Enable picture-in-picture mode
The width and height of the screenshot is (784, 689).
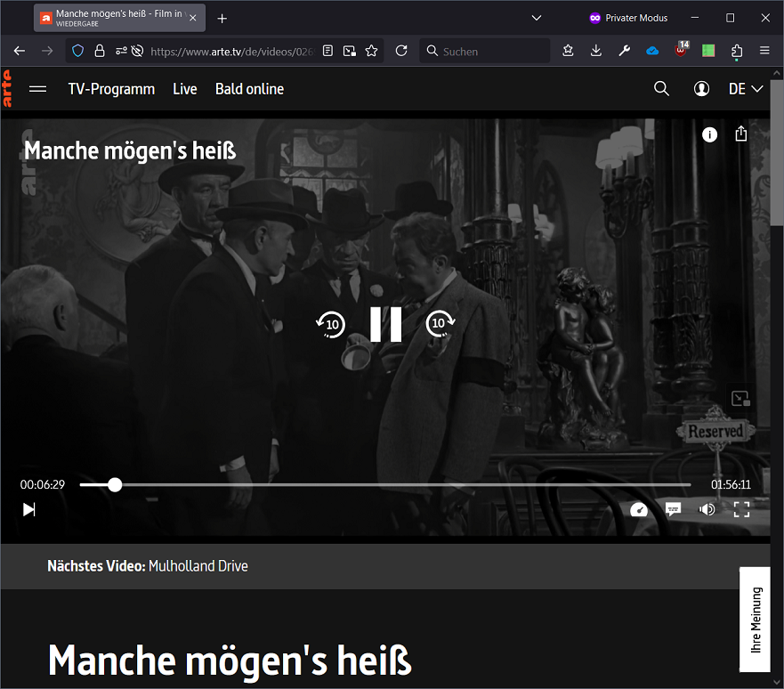tap(740, 398)
